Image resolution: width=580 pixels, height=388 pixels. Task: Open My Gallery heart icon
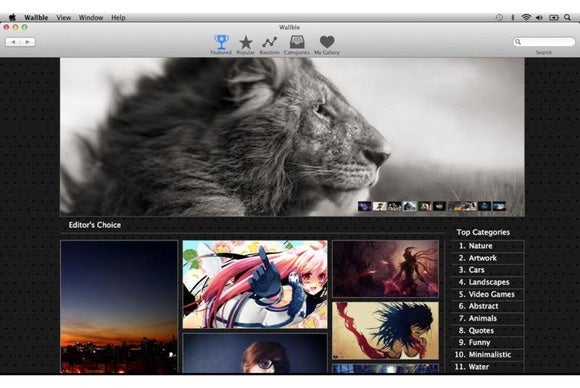[327, 42]
